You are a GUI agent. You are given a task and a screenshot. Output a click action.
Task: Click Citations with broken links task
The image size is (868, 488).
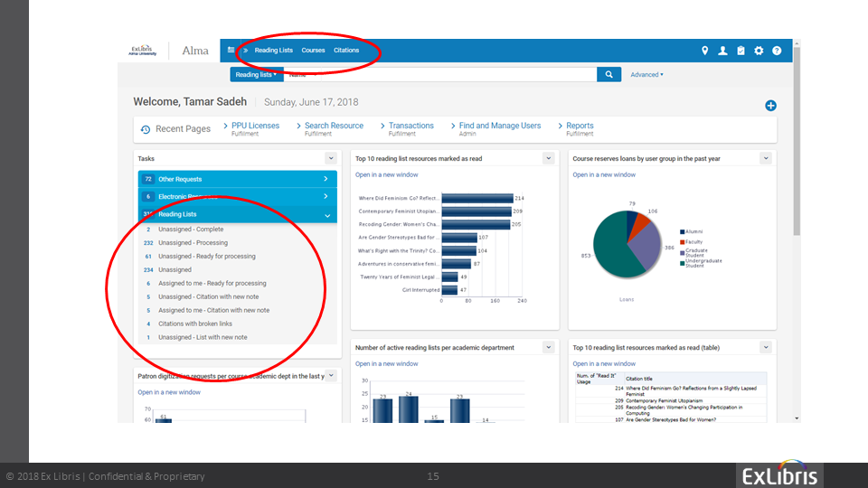(x=194, y=324)
